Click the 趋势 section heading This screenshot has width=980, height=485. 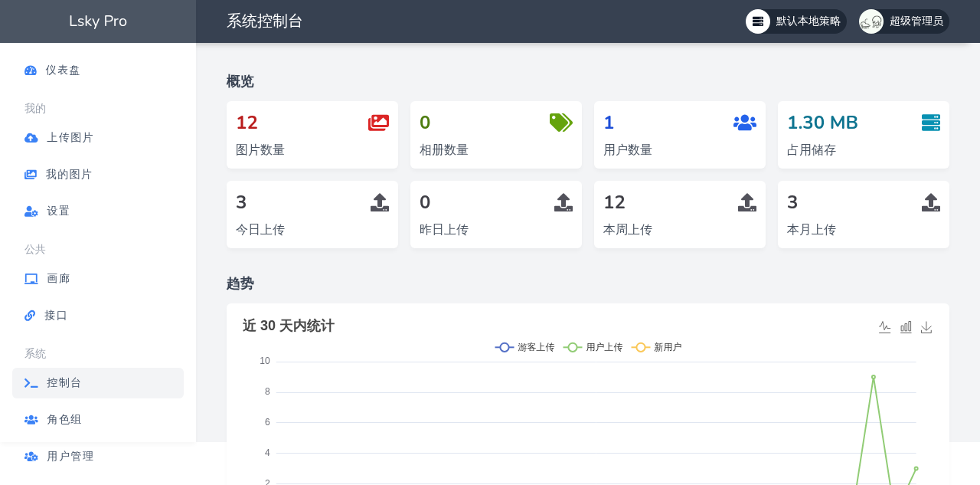[x=240, y=283]
